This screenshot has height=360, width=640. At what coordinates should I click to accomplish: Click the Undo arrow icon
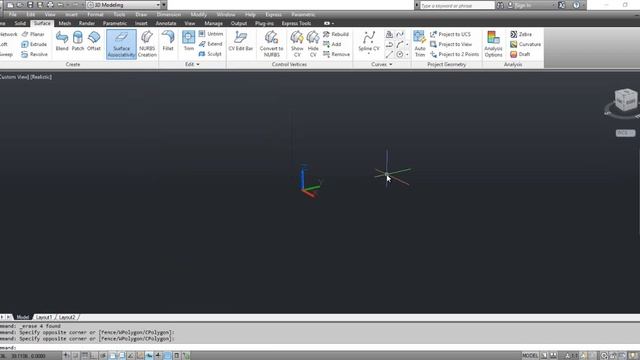[60, 5]
